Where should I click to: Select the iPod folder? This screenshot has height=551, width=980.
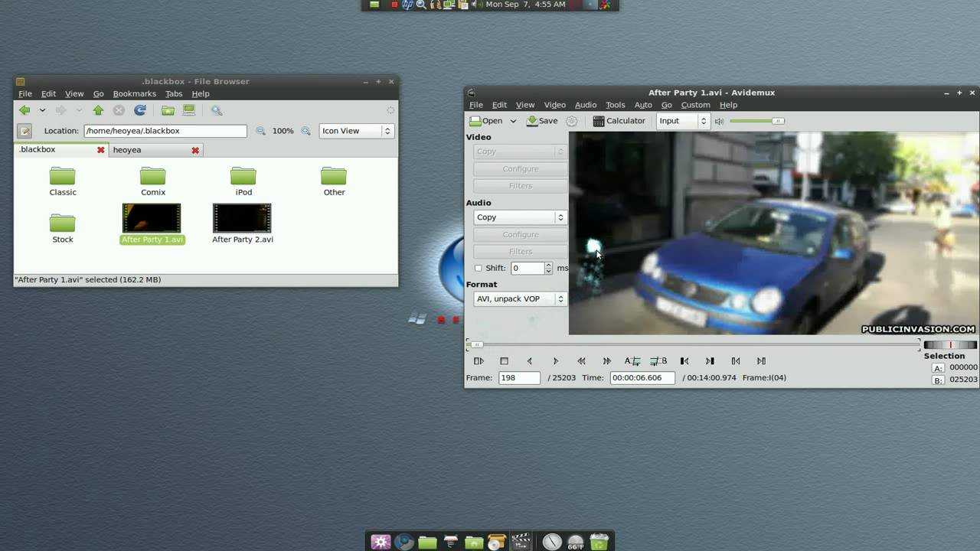(243, 182)
